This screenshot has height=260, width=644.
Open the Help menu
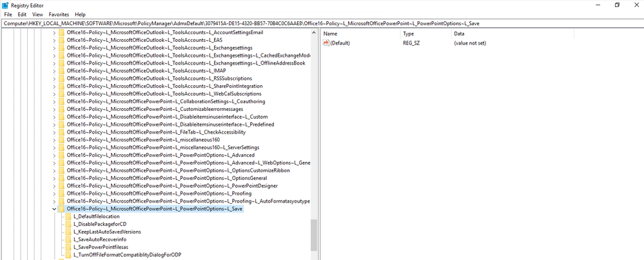pos(81,14)
